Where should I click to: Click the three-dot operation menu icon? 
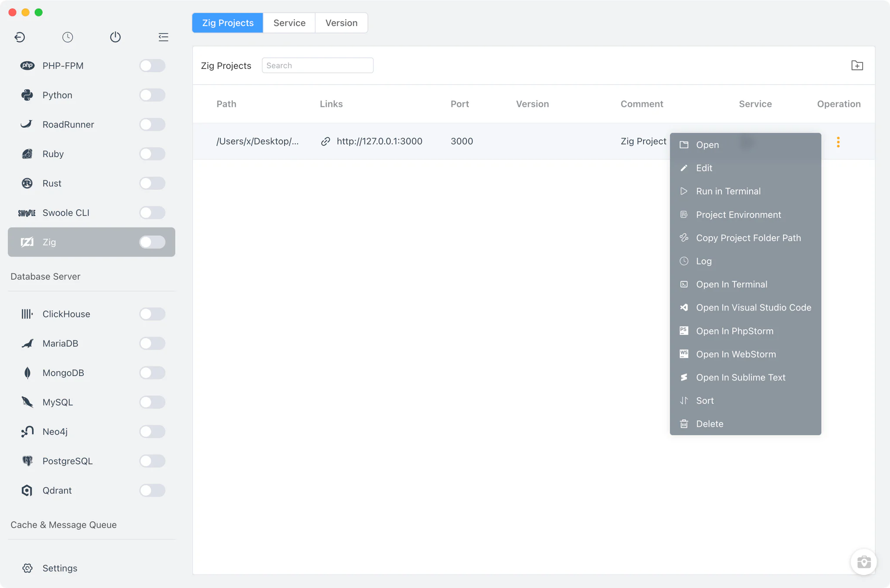[x=838, y=142]
